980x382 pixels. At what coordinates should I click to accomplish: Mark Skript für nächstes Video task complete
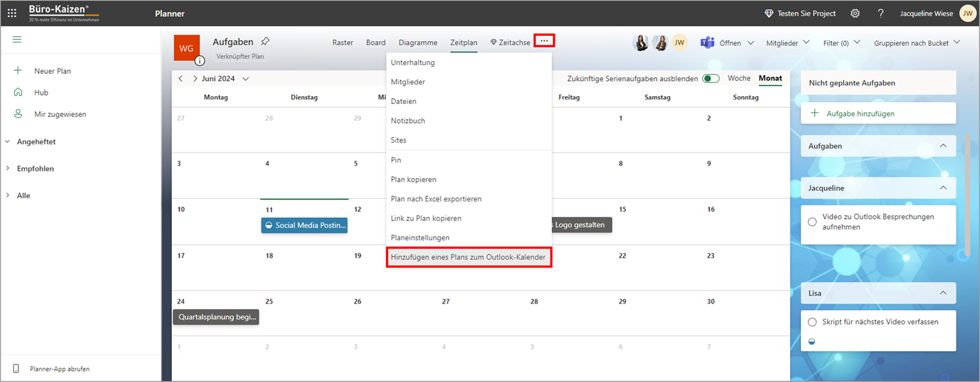pyautogui.click(x=812, y=322)
